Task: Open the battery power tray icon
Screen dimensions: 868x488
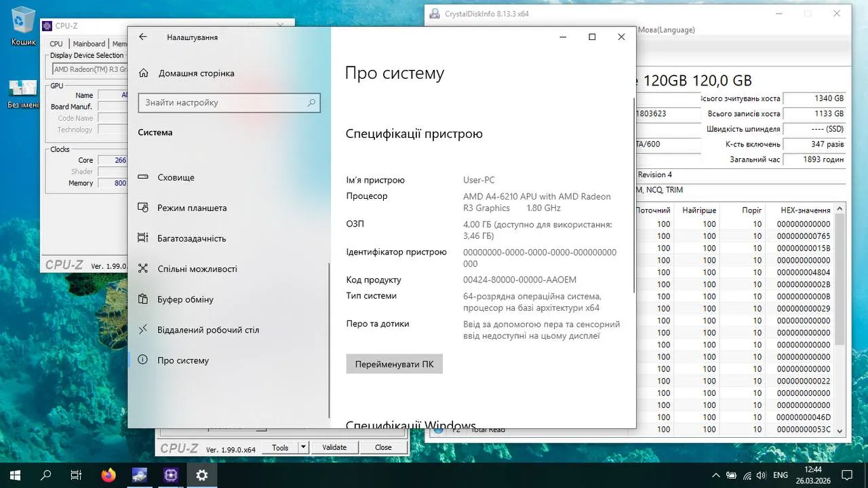Action: (731, 475)
